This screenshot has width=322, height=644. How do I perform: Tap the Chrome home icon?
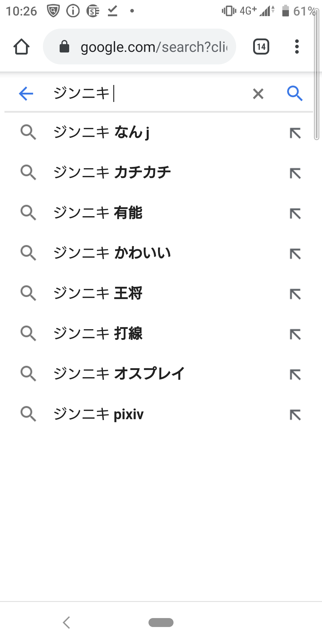coord(21,47)
